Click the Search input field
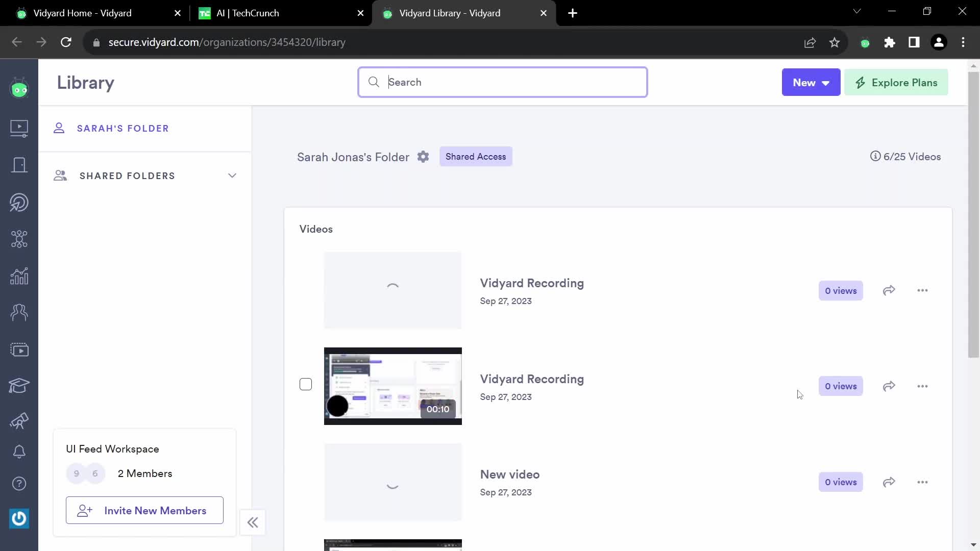 (503, 82)
